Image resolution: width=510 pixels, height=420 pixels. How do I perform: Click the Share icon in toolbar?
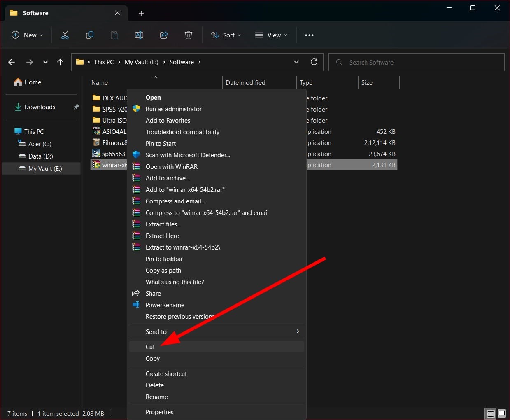164,35
